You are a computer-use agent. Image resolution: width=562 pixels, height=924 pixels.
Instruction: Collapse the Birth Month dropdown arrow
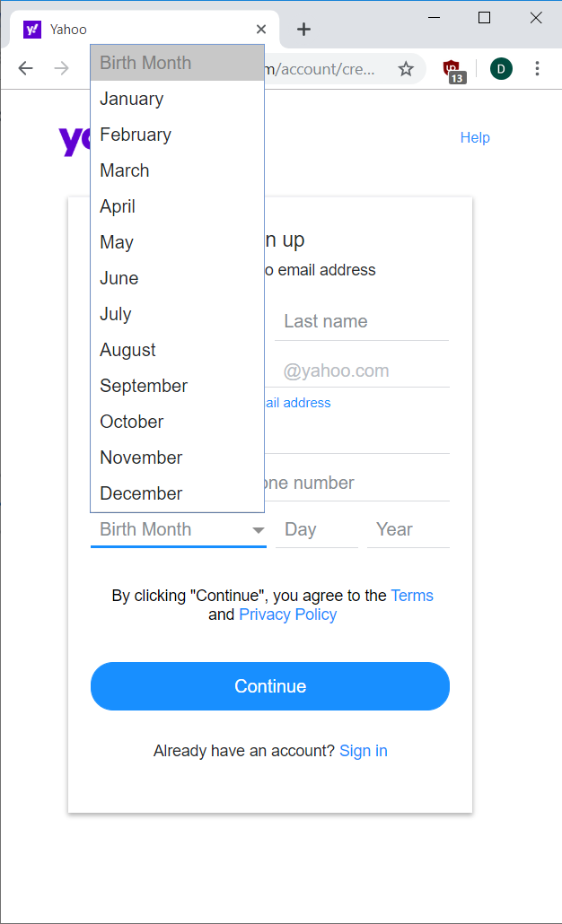coord(259,530)
